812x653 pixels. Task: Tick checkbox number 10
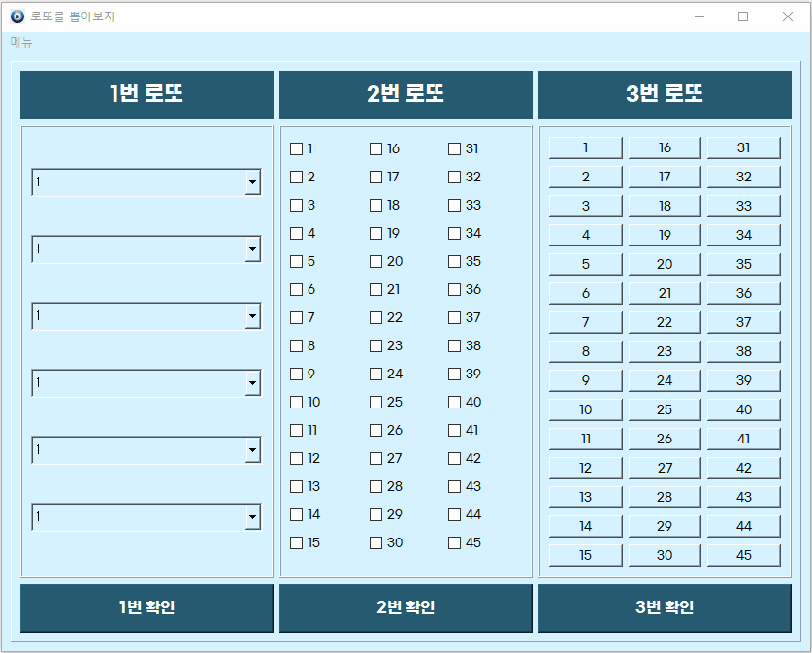click(x=296, y=403)
